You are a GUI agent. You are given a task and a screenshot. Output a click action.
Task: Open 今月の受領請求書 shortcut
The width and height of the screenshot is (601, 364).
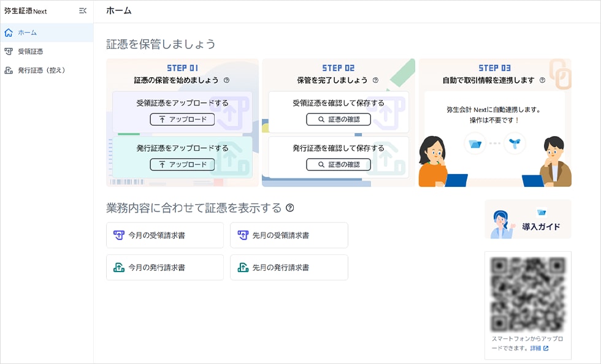coord(164,235)
